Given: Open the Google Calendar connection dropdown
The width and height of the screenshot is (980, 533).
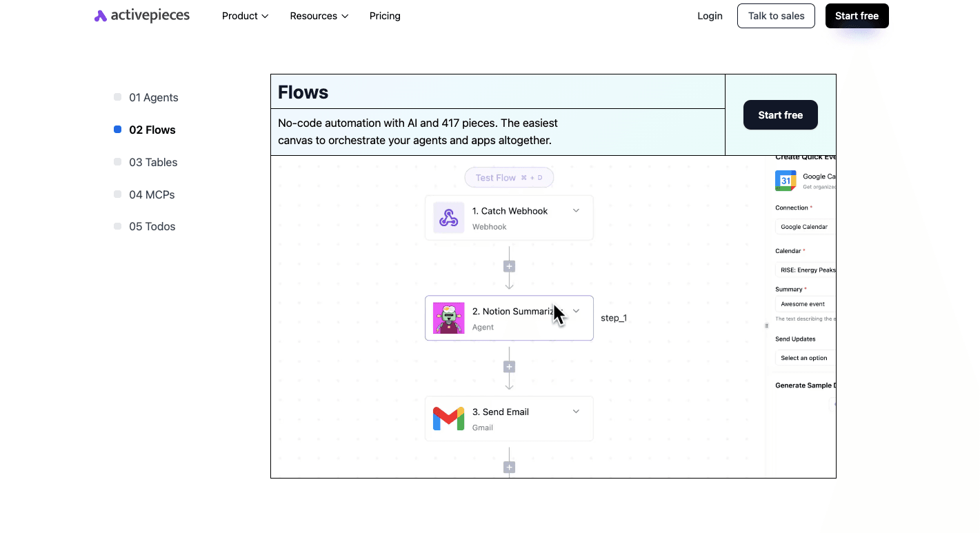Looking at the screenshot, I should tap(806, 226).
